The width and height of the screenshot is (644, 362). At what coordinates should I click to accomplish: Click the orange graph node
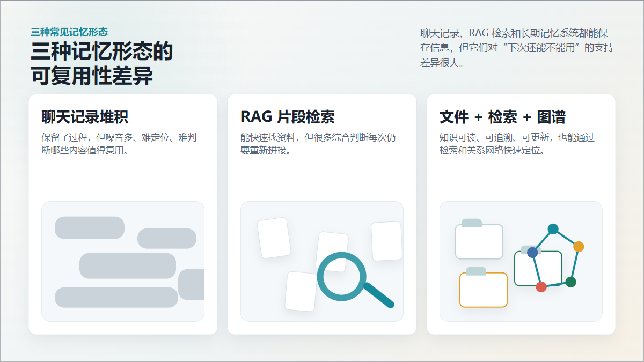click(578, 247)
